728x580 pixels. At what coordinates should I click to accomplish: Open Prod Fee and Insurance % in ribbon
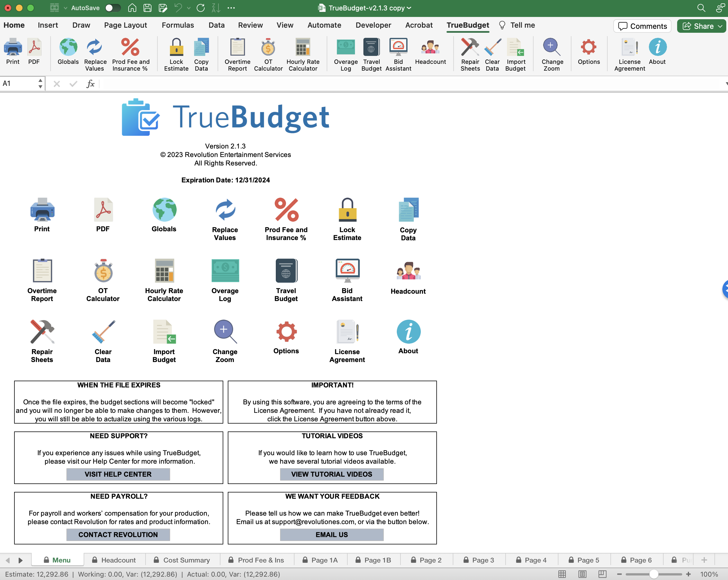[x=130, y=55]
